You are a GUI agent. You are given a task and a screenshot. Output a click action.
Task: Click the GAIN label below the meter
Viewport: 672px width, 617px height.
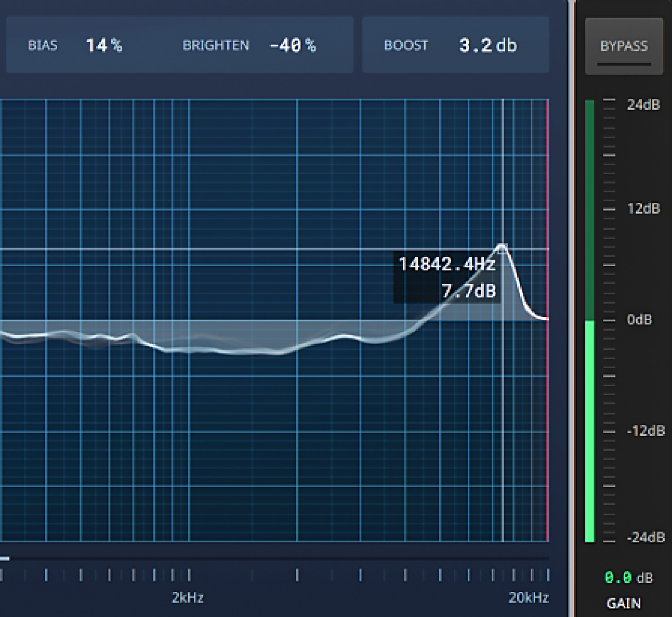coord(624,604)
